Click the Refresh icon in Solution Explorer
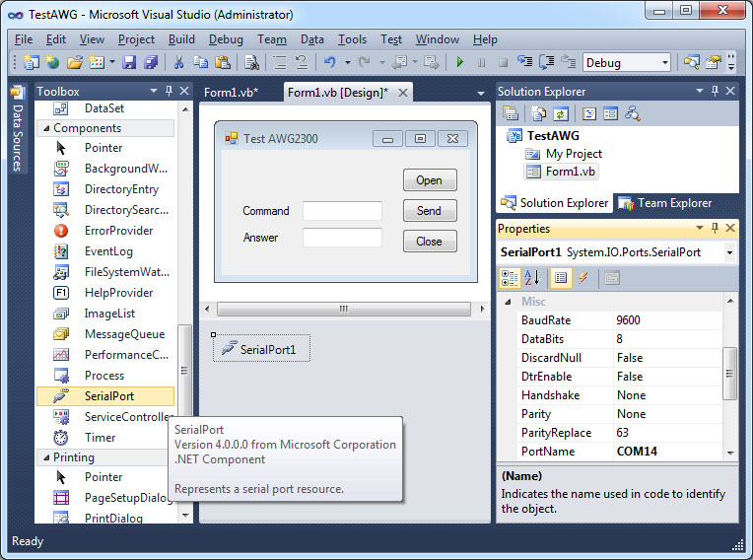 point(560,113)
